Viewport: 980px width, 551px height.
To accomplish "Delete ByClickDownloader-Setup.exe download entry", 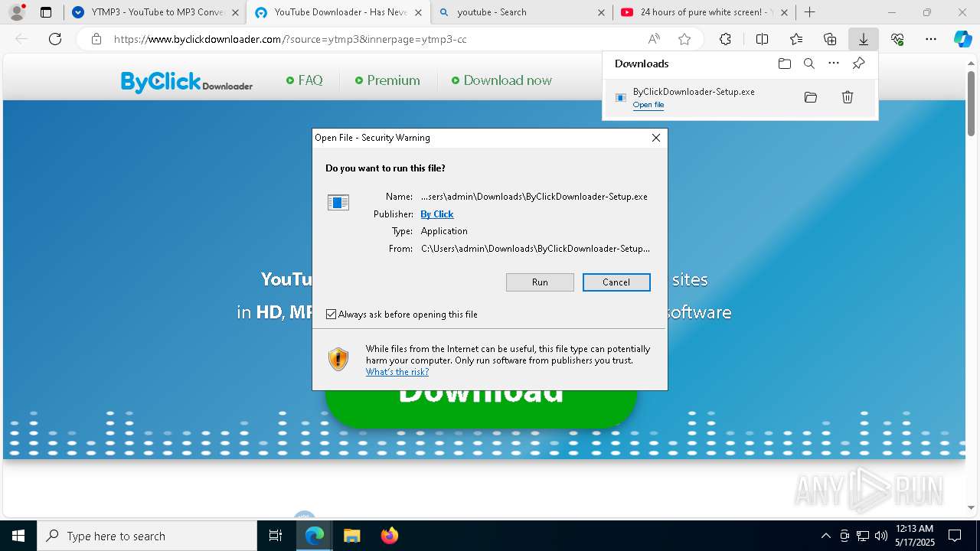I will (848, 97).
